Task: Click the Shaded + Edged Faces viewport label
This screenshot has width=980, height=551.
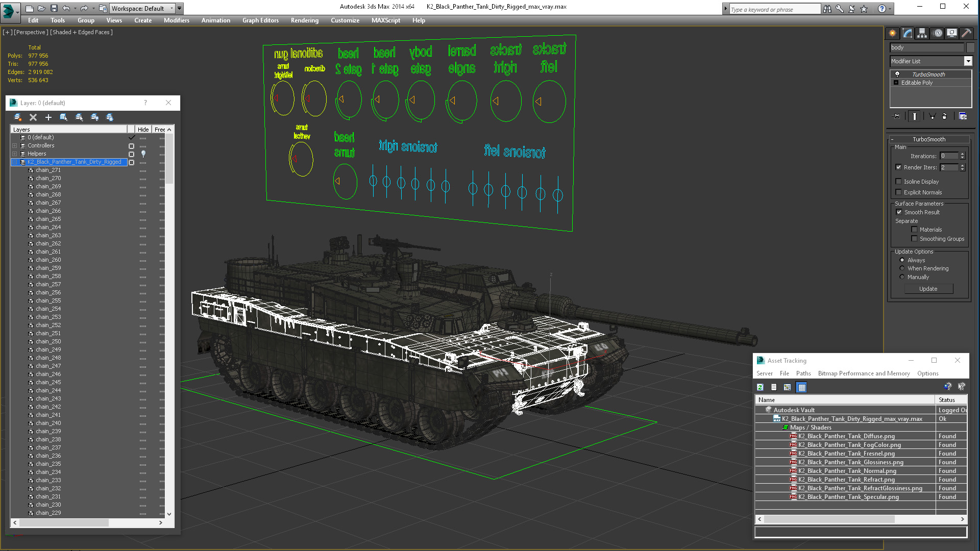Action: tap(81, 32)
